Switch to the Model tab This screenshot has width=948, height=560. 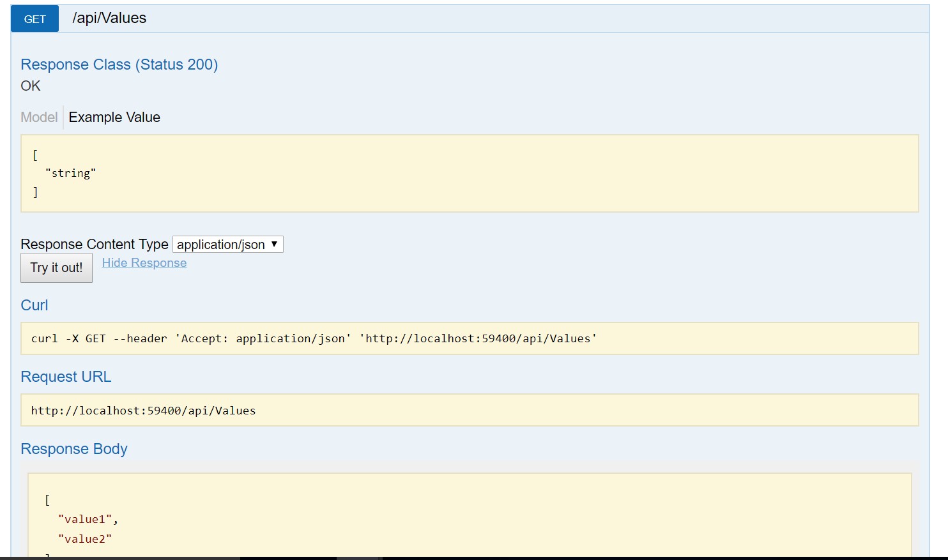pos(39,117)
